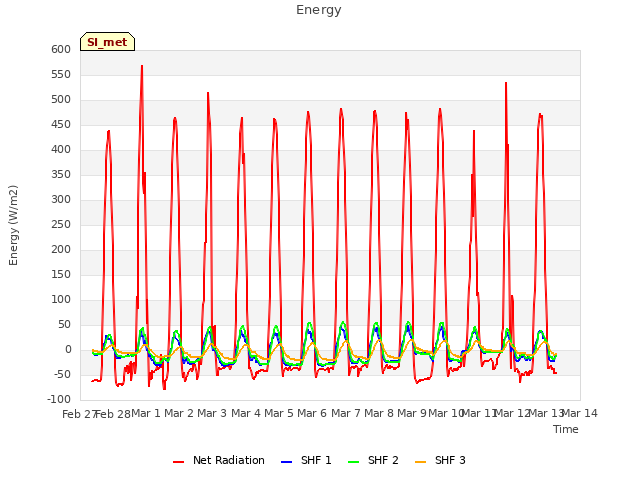This screenshot has width=640, height=480.
Task: Click the y-axis label Energy (W/m2)
Action: (x=13, y=225)
